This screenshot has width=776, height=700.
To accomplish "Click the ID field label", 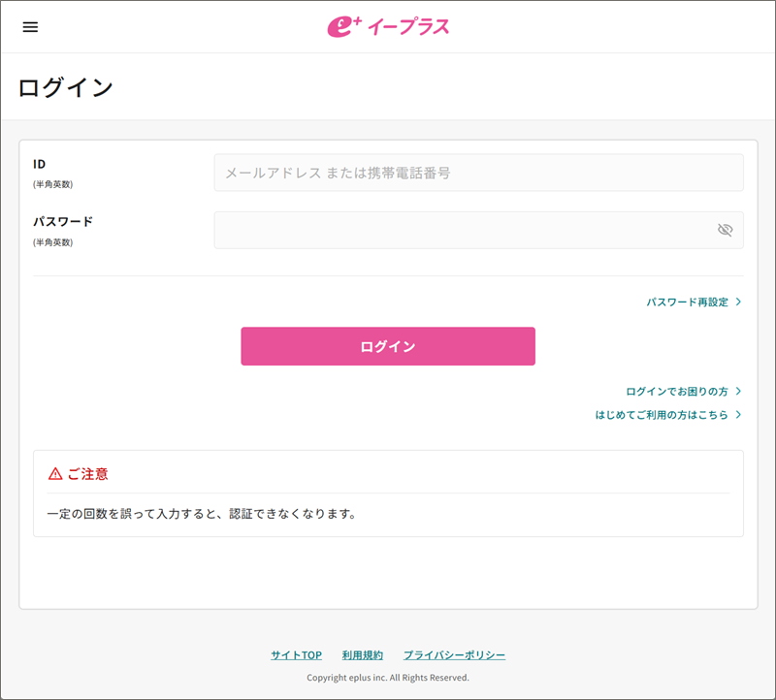I will [x=40, y=164].
